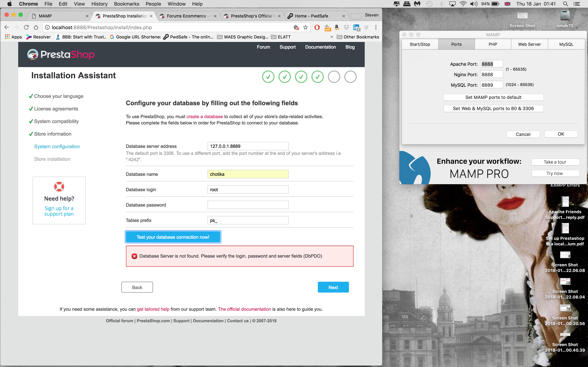
Task: Click Set MAMP ports to default
Action: pyautogui.click(x=493, y=97)
